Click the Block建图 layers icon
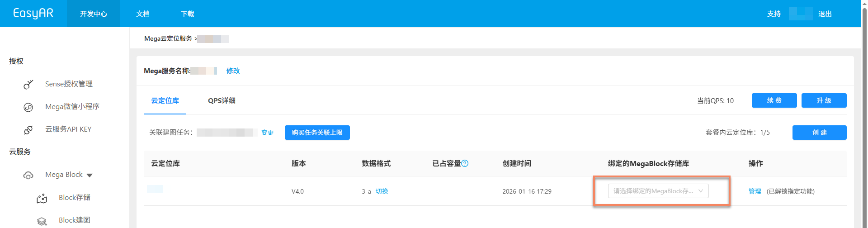 (x=42, y=221)
